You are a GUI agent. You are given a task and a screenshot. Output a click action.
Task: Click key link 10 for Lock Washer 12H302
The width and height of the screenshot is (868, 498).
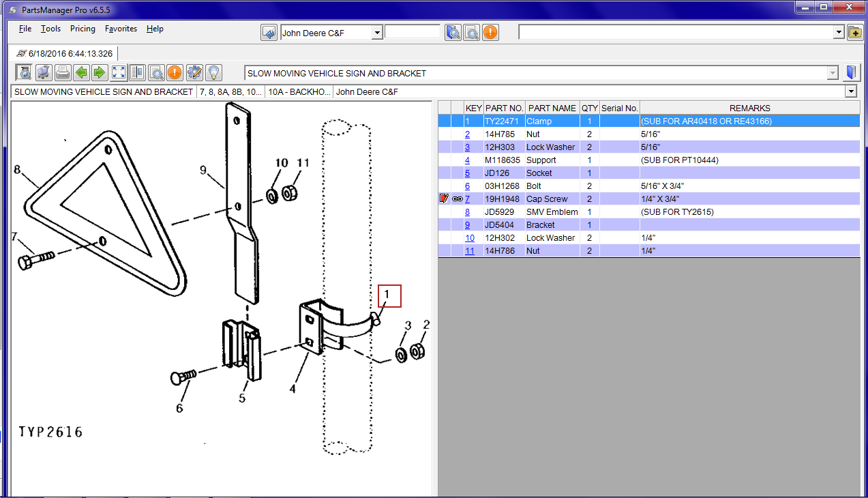[x=470, y=238]
